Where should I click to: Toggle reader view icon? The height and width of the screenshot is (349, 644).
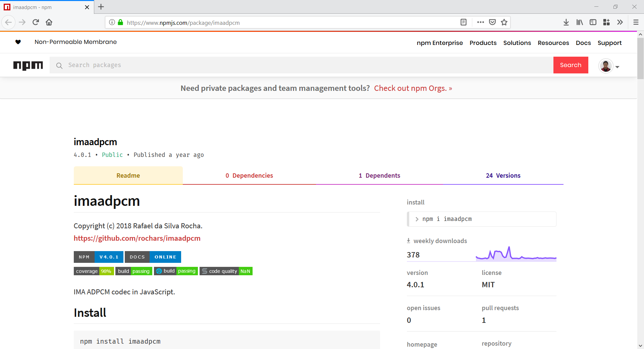click(x=463, y=22)
